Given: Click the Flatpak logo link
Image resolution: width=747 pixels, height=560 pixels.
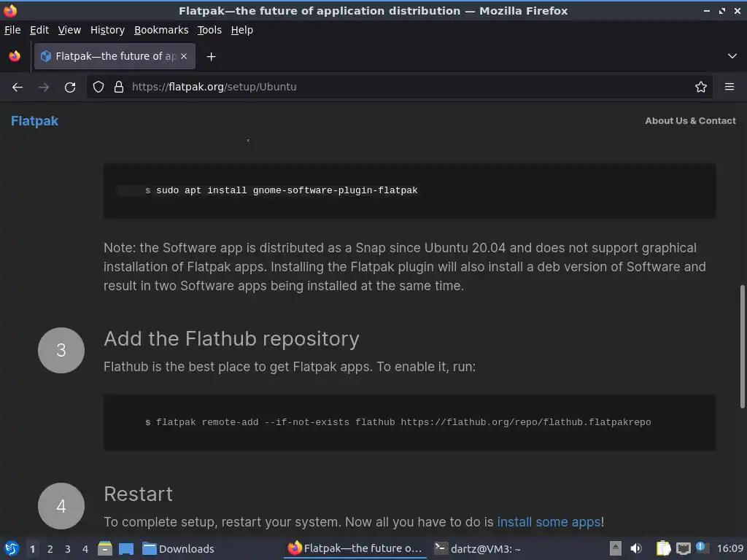Looking at the screenshot, I should click(34, 121).
